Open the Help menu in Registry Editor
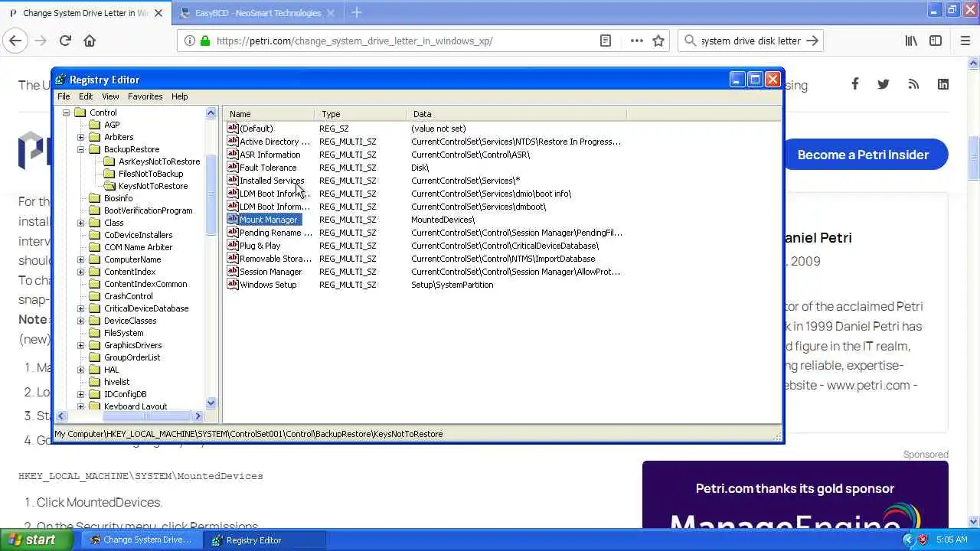The width and height of the screenshot is (980, 551). [x=179, y=96]
